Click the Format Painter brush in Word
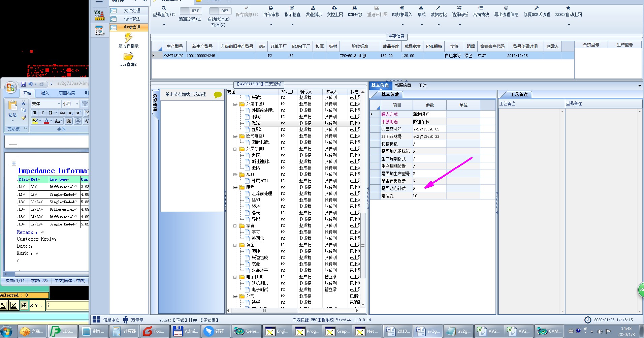Image resolution: width=644 pixels, height=338 pixels. [23, 118]
